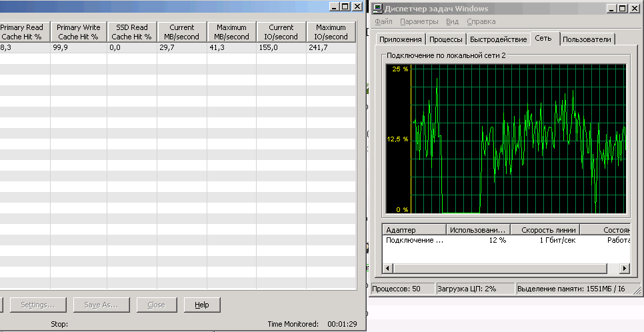The height and width of the screenshot is (332, 644).
Task: Go to the Приложения tab
Action: (401, 39)
